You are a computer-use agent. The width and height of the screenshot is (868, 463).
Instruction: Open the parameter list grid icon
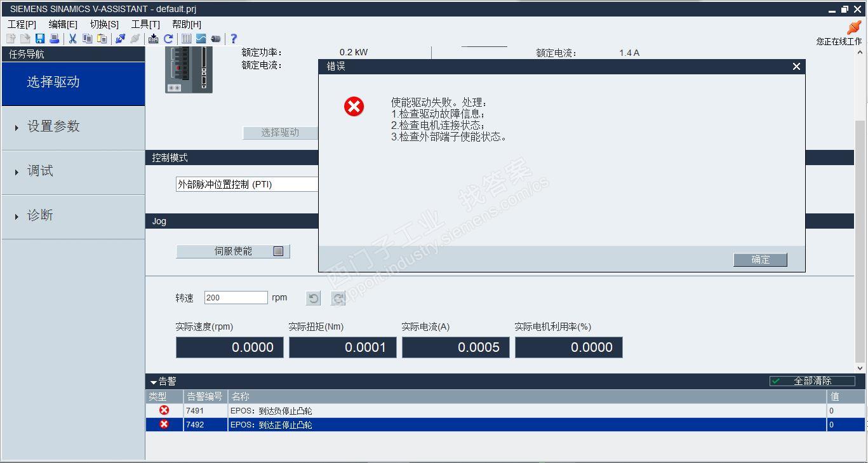tap(186, 39)
